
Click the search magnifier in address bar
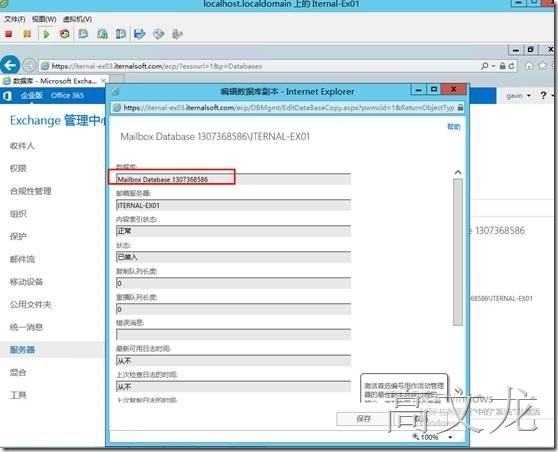485,66
